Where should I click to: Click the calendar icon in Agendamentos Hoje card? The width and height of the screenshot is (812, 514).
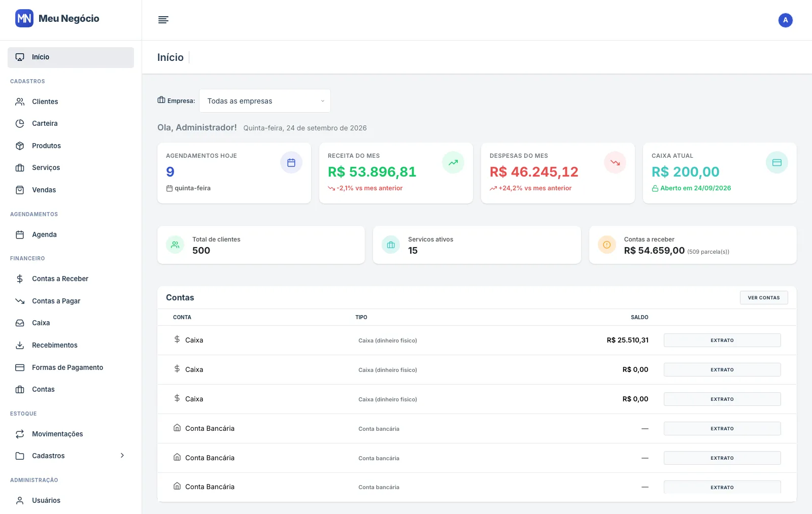point(291,163)
